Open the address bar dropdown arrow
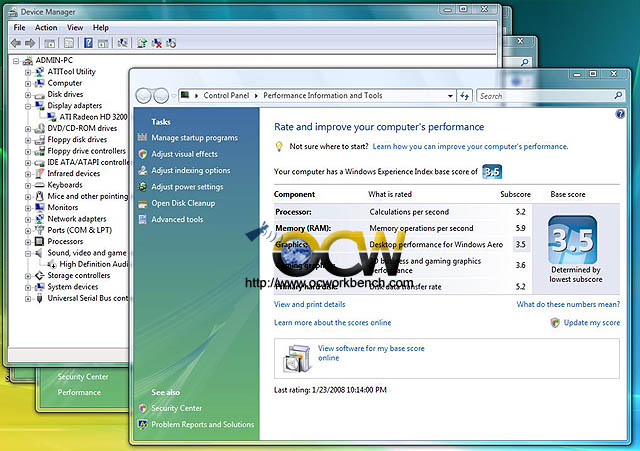 [450, 96]
